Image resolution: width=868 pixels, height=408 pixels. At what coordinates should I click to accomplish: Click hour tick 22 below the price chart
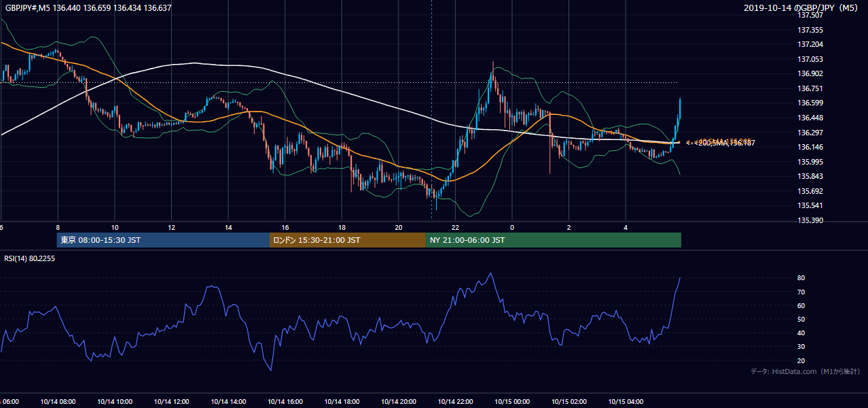pos(455,227)
